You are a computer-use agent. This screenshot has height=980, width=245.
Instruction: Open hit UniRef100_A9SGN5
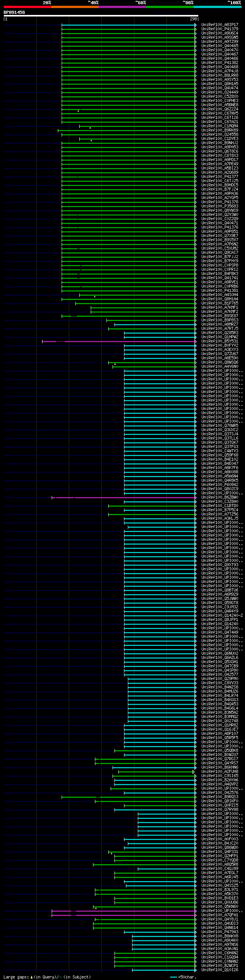pyautogui.click(x=220, y=38)
